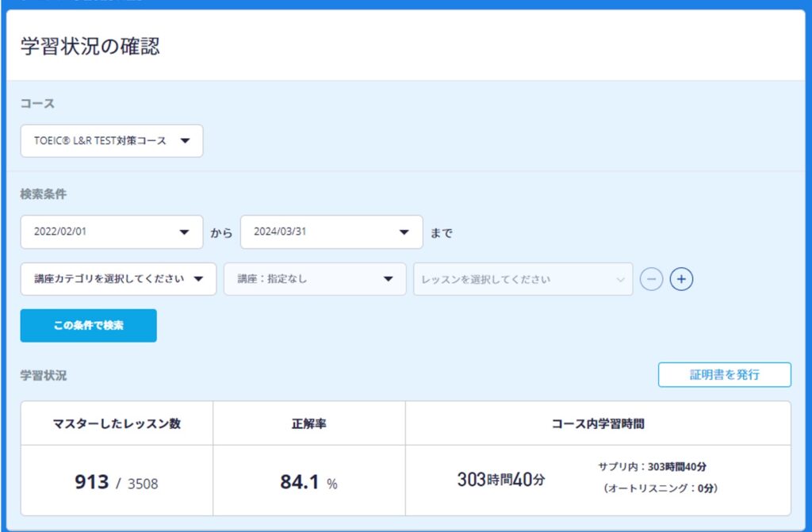Click the 学習状況の確認 page heading

(90, 46)
